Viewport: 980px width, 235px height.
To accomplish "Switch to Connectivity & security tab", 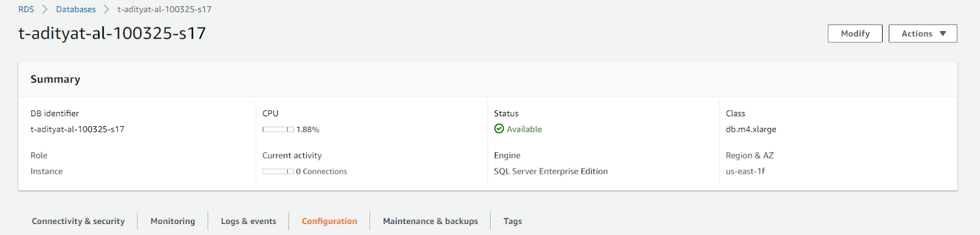I will [x=78, y=222].
